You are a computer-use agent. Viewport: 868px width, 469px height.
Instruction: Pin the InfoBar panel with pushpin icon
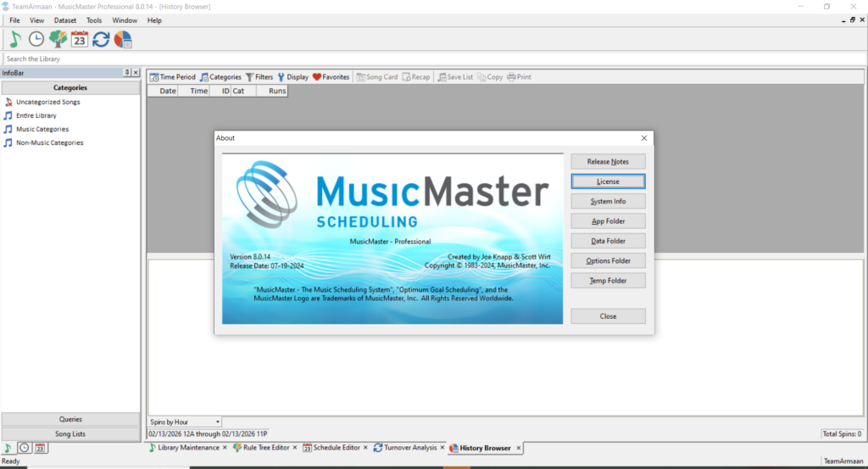pos(127,73)
